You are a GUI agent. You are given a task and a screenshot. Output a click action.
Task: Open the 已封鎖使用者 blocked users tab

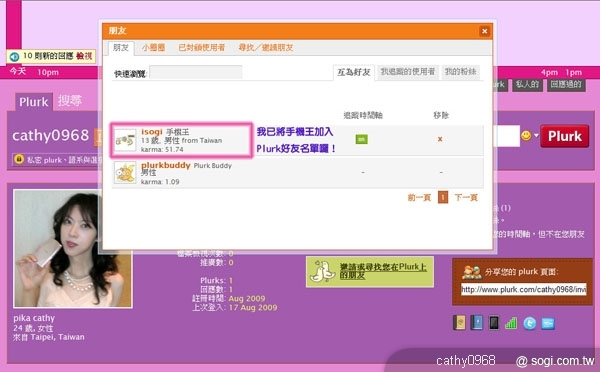[202, 47]
